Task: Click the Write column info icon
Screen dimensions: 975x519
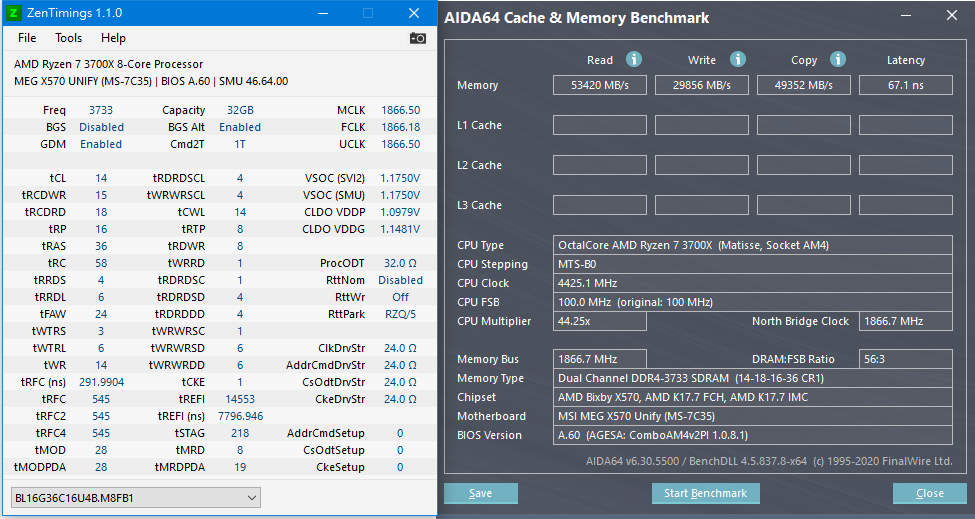Action: click(x=738, y=60)
